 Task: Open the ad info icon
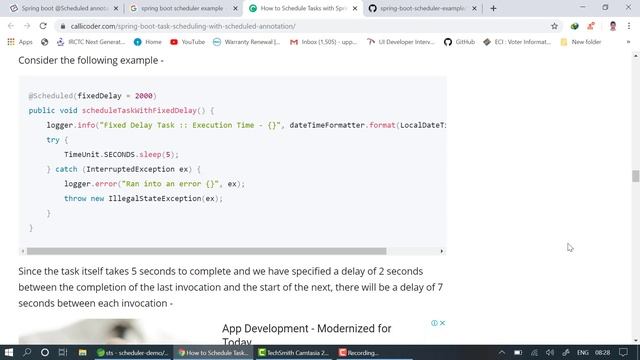434,323
